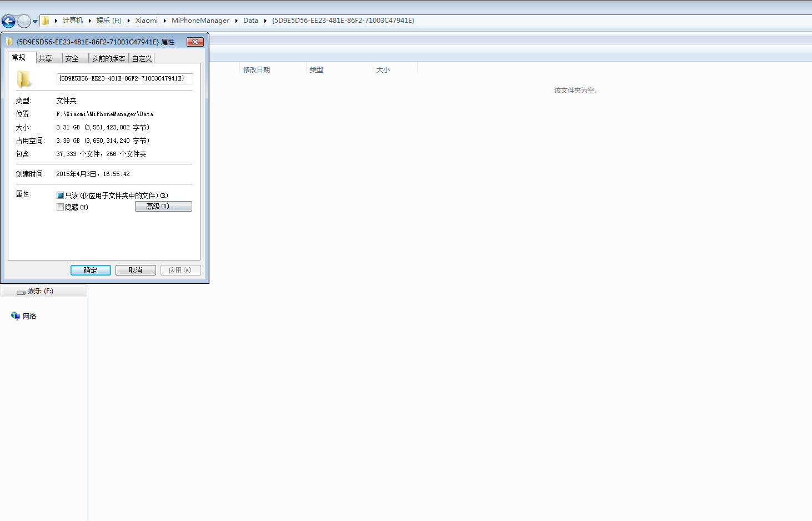Click the 该文件夹为空 empty folder message
The image size is (812, 521).
point(575,91)
